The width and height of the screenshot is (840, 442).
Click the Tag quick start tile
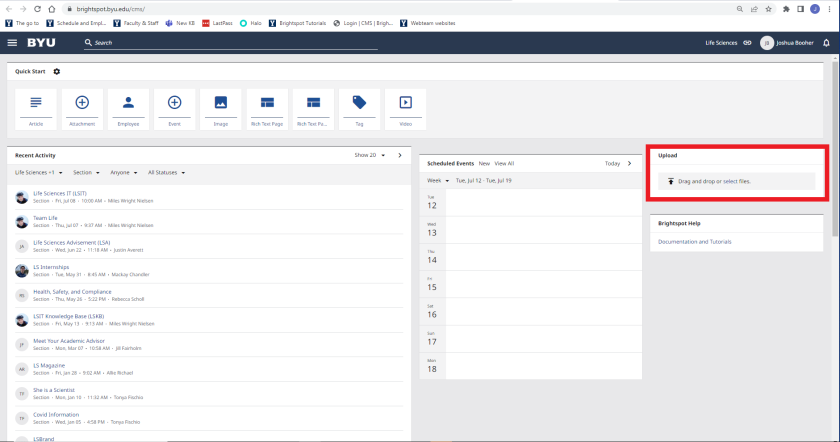359,109
